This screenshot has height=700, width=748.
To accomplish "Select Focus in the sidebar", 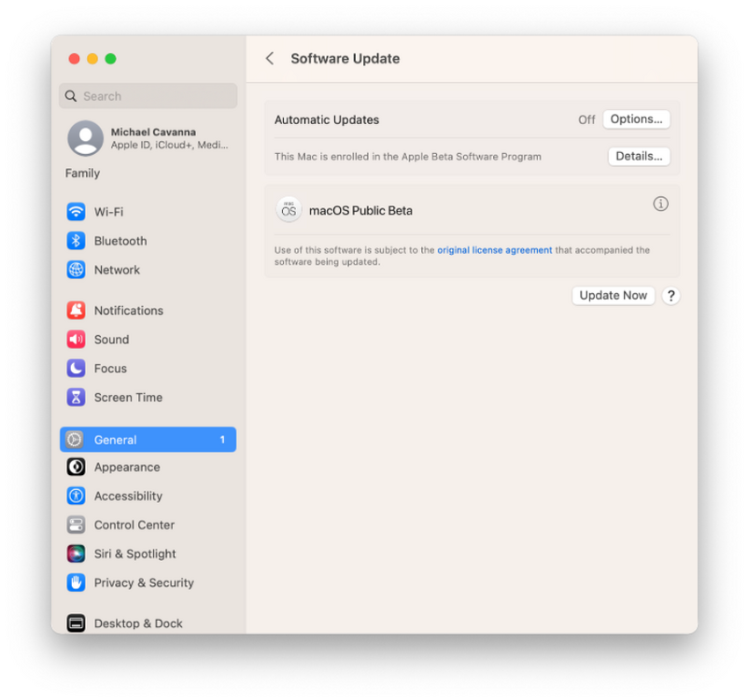I will 148,369.
